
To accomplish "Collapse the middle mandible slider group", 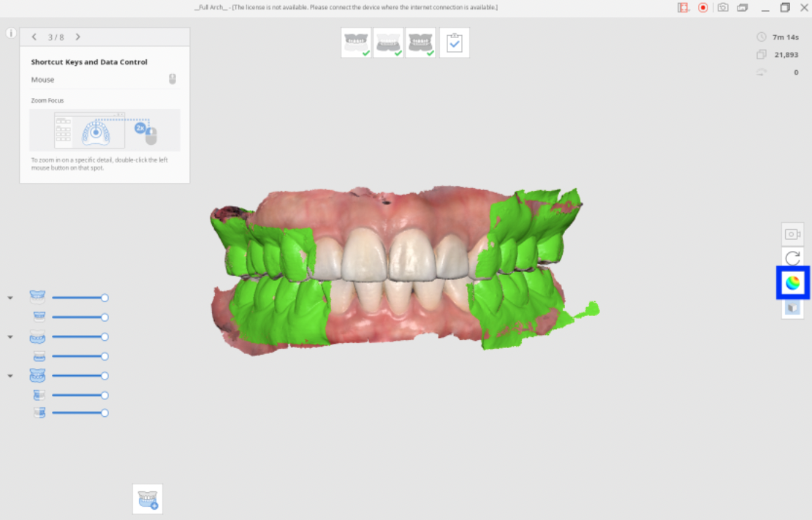I will click(x=10, y=336).
